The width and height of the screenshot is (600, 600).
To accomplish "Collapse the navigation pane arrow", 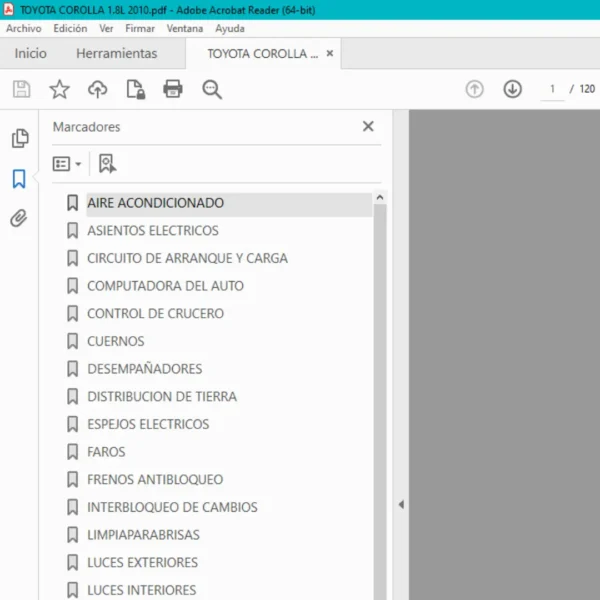I will tap(401, 505).
